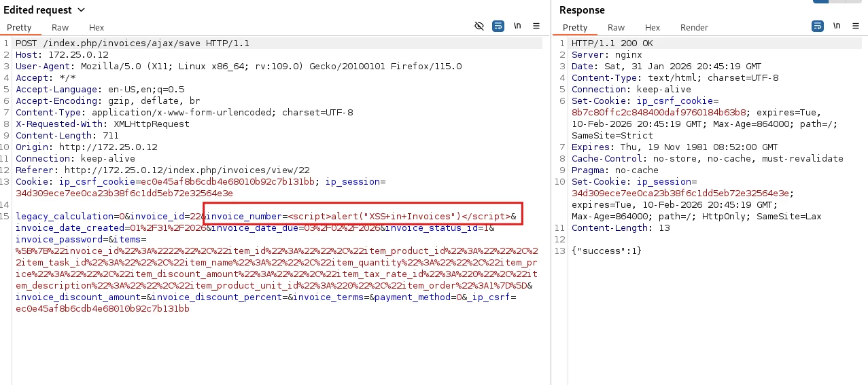The image size is (868, 385).
Task: Switch request view to Raw tab
Action: [x=60, y=28]
